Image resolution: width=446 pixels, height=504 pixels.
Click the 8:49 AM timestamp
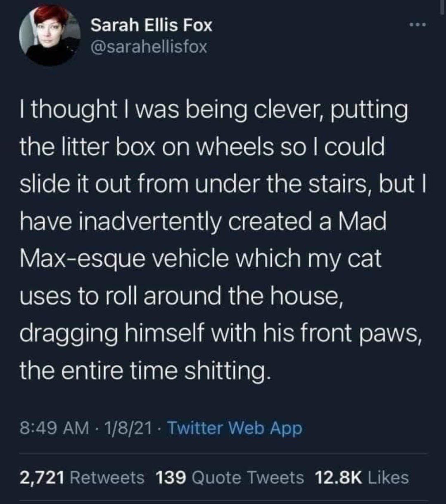click(53, 428)
